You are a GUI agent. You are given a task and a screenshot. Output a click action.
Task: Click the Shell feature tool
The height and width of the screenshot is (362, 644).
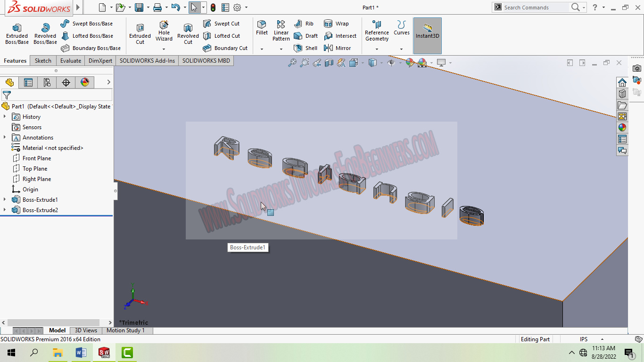tap(305, 48)
